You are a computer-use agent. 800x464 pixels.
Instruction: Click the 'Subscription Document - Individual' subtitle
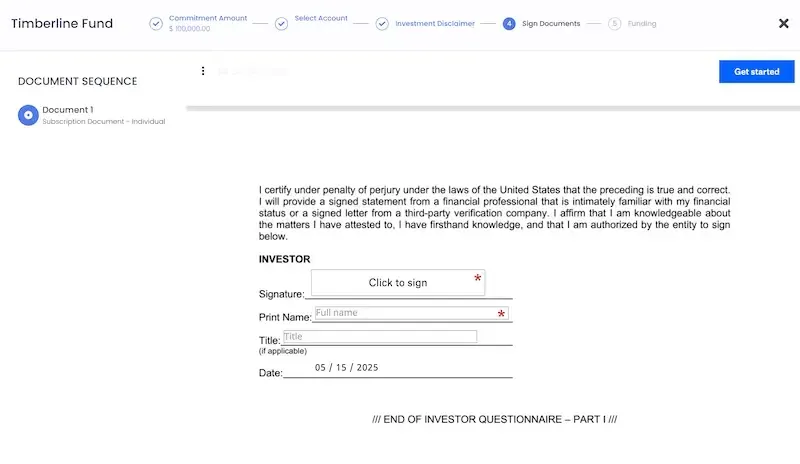click(104, 121)
